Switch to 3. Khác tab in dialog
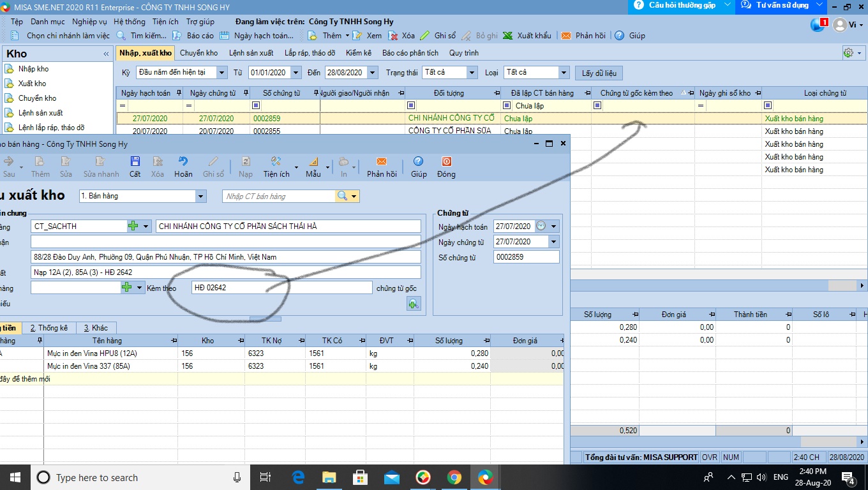Image resolution: width=868 pixels, height=490 pixels. (96, 328)
